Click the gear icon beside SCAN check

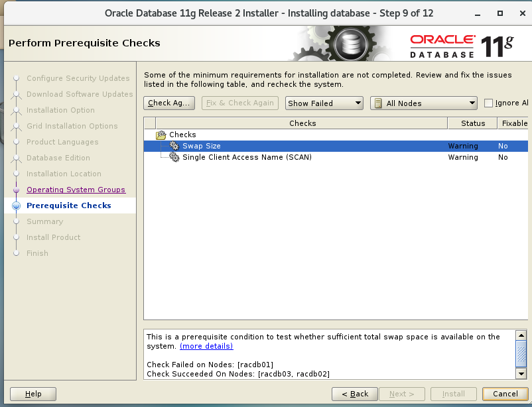point(174,157)
